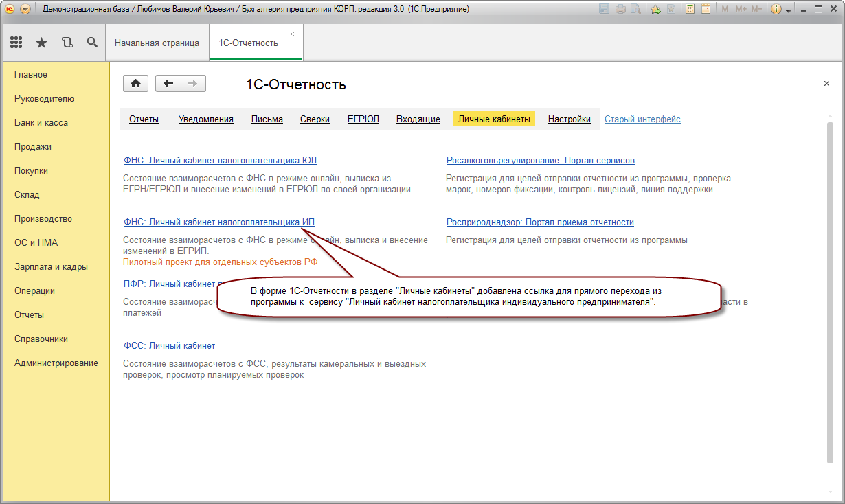Image resolution: width=845 pixels, height=504 pixels.
Task: Open the Письма tab
Action: (267, 119)
